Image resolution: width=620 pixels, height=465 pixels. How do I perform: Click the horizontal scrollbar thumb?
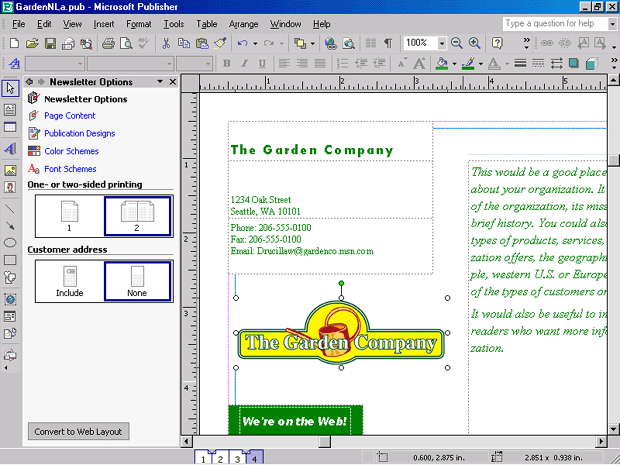pyautogui.click(x=325, y=441)
